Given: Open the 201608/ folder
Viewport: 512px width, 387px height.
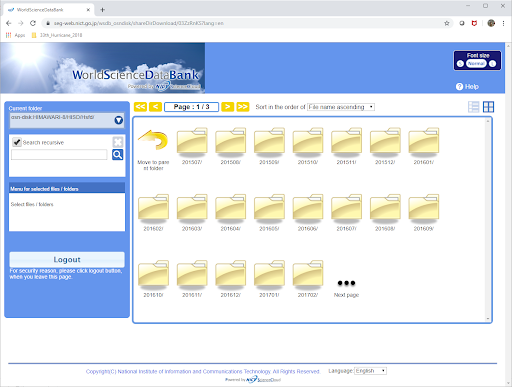Looking at the screenshot, I should (385, 209).
